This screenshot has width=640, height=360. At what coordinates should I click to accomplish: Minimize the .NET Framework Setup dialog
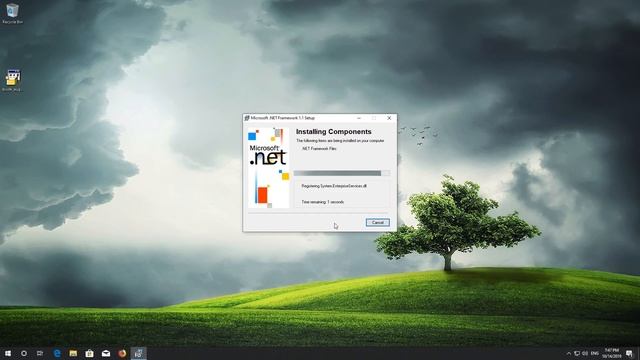click(359, 118)
